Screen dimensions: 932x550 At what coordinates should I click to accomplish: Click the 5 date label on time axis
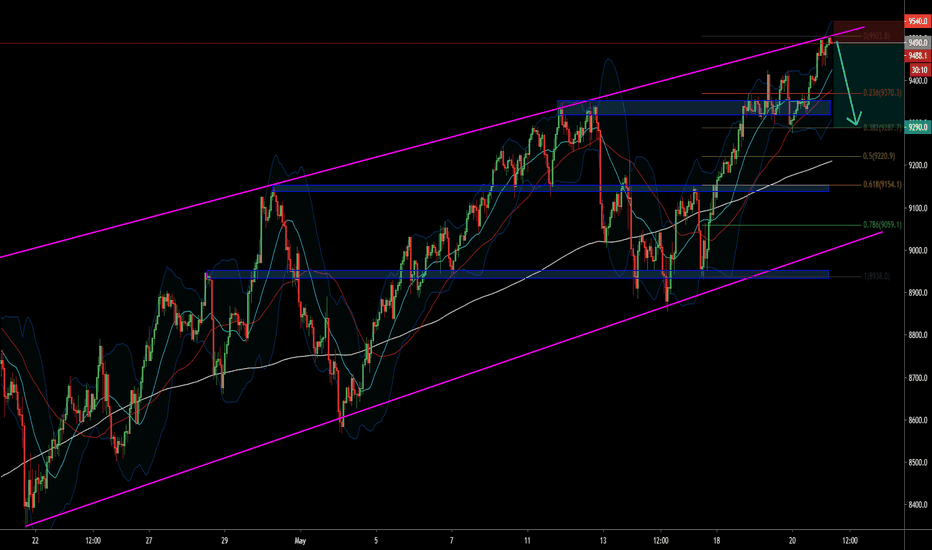tap(376, 540)
